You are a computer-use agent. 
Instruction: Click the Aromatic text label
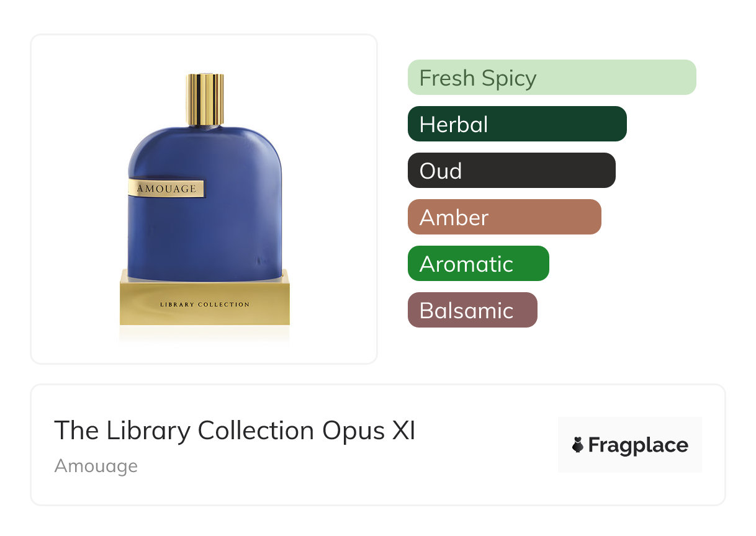tap(467, 264)
